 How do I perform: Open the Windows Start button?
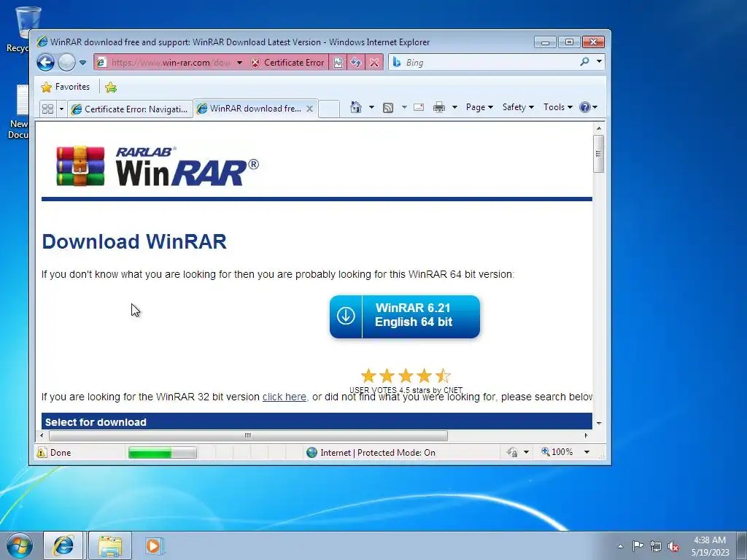tap(20, 545)
